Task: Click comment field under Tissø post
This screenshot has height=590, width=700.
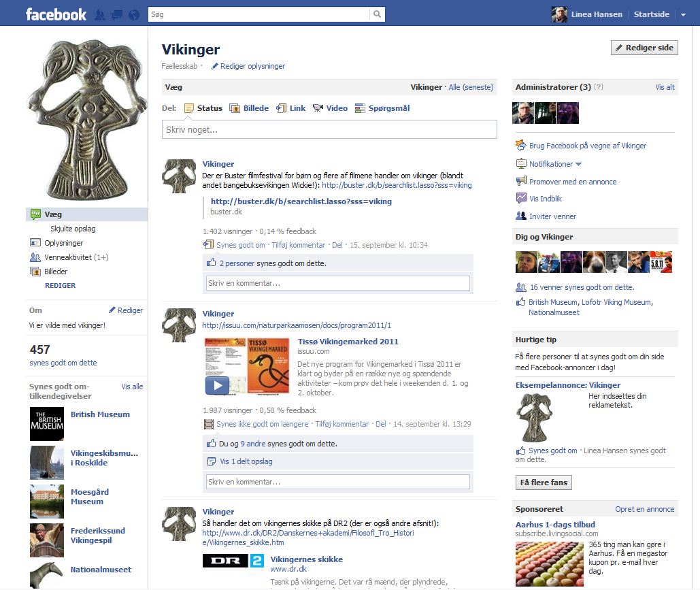Action: click(x=338, y=482)
